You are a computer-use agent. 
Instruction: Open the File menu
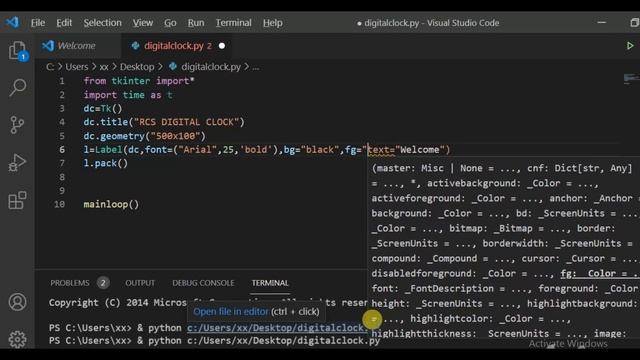38,23
